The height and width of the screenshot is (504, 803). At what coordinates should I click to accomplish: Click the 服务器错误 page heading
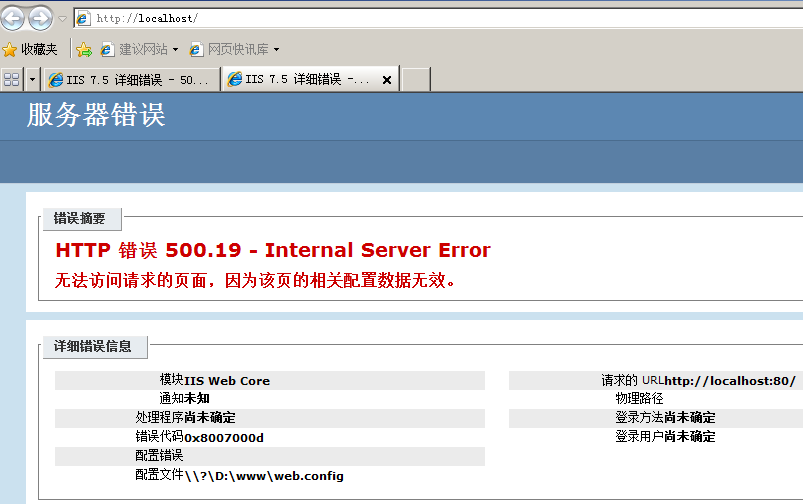[x=96, y=115]
